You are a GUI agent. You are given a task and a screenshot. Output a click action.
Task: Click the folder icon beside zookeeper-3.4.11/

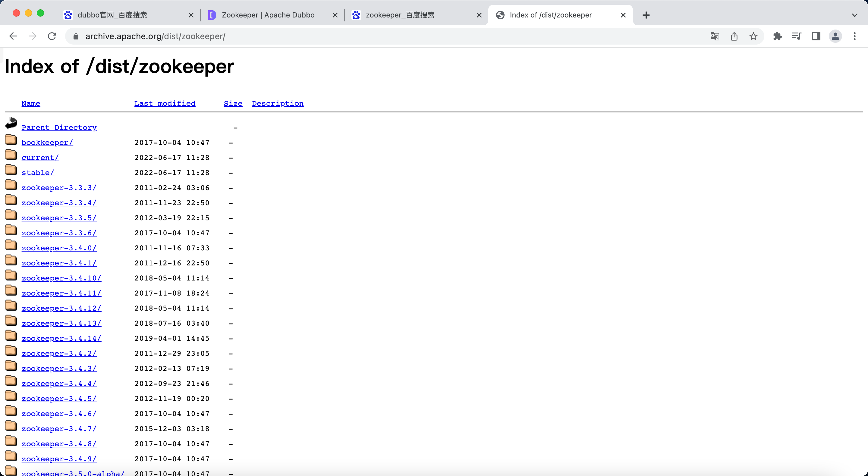tap(11, 290)
